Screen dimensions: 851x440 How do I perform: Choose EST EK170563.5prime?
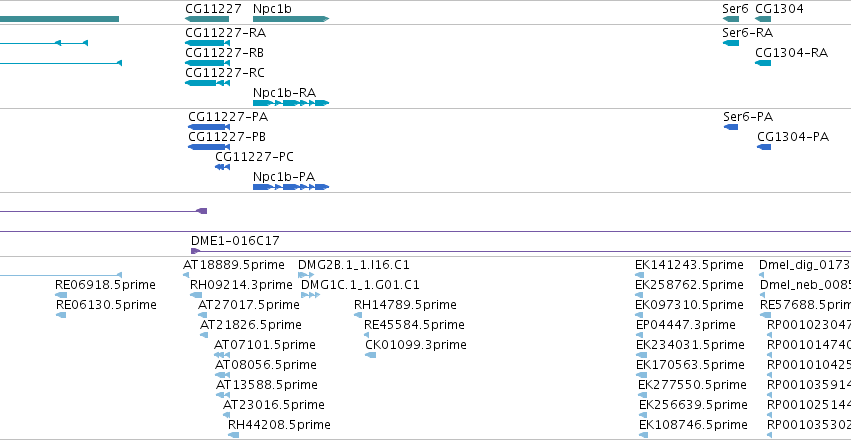coord(642,375)
